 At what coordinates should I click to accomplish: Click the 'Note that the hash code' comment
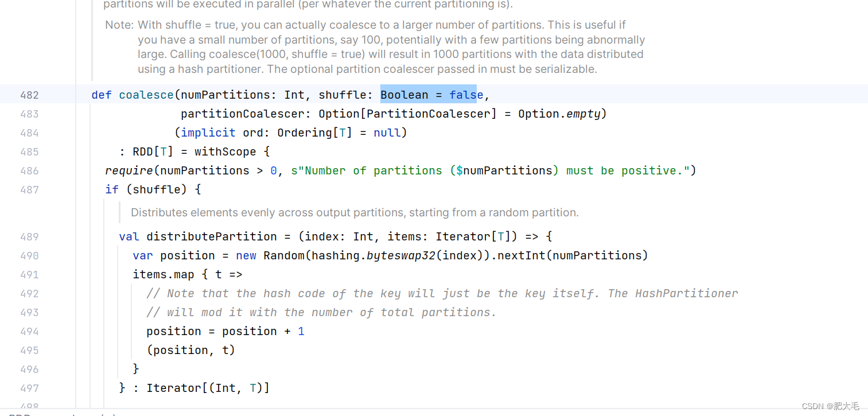click(442, 293)
